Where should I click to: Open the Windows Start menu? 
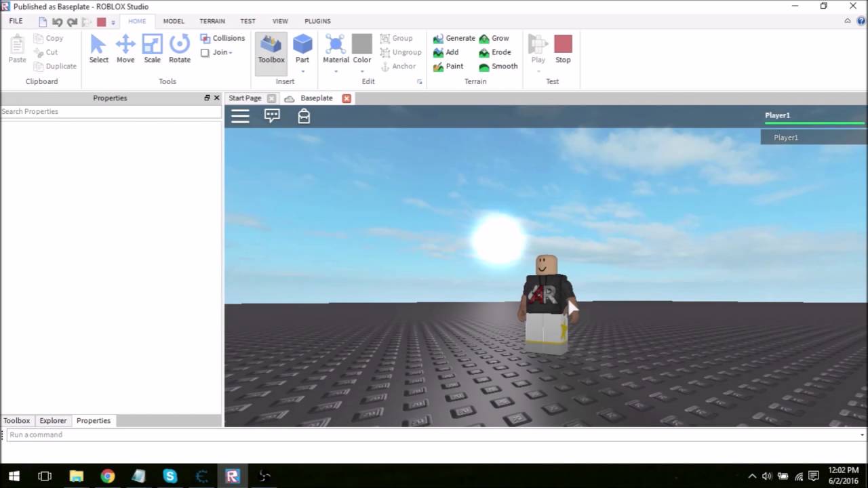pos(14,476)
